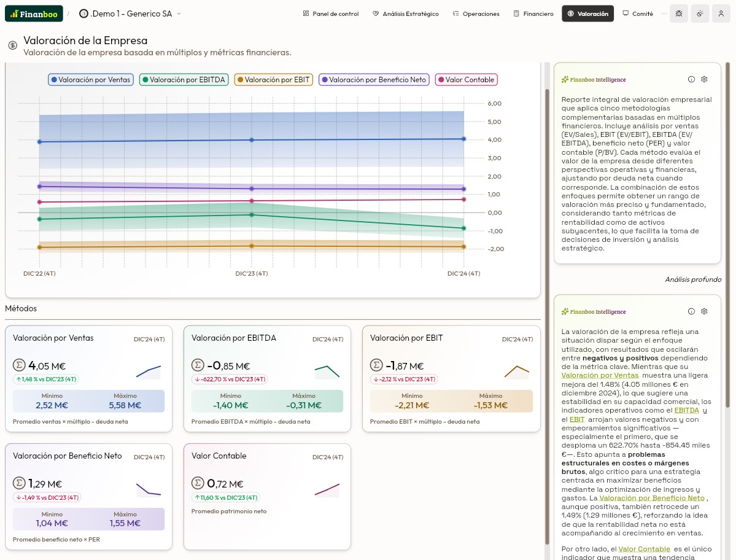Open settings gear in first Intelligence panel

point(704,79)
